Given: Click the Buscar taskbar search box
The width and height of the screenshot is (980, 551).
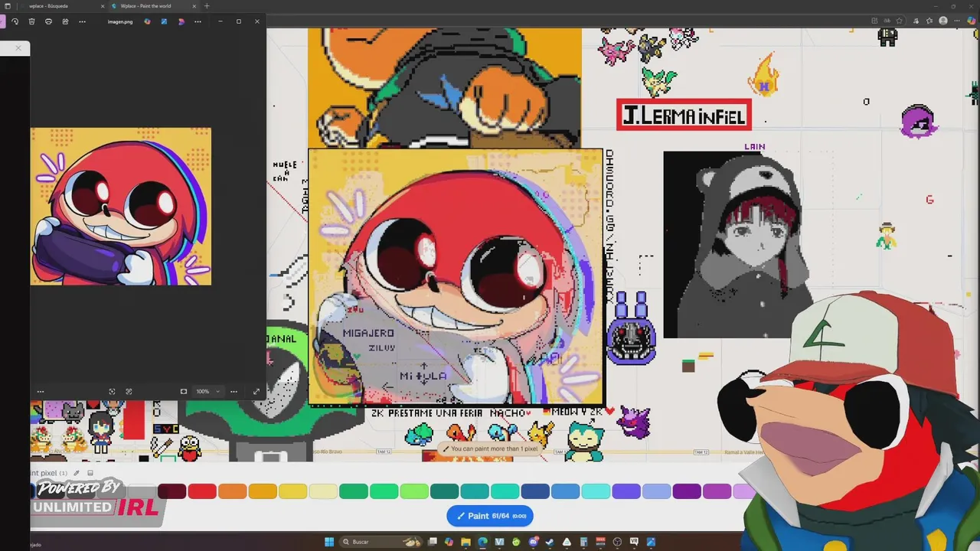Looking at the screenshot, I should [x=381, y=542].
